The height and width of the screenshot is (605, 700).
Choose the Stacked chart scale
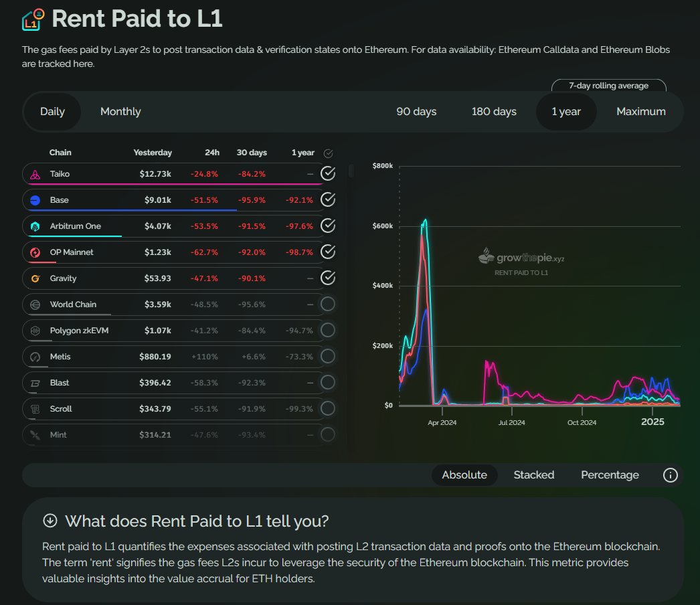click(534, 475)
